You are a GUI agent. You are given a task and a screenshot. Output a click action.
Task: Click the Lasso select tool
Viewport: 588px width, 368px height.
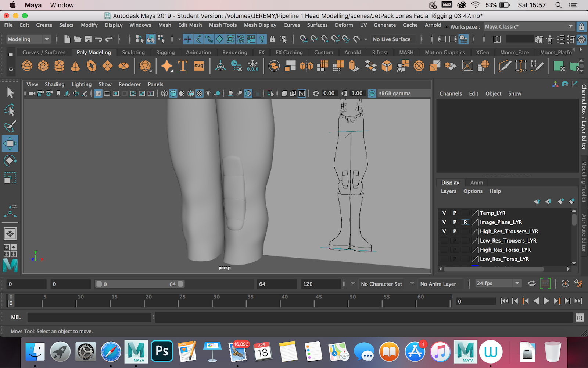click(x=10, y=110)
